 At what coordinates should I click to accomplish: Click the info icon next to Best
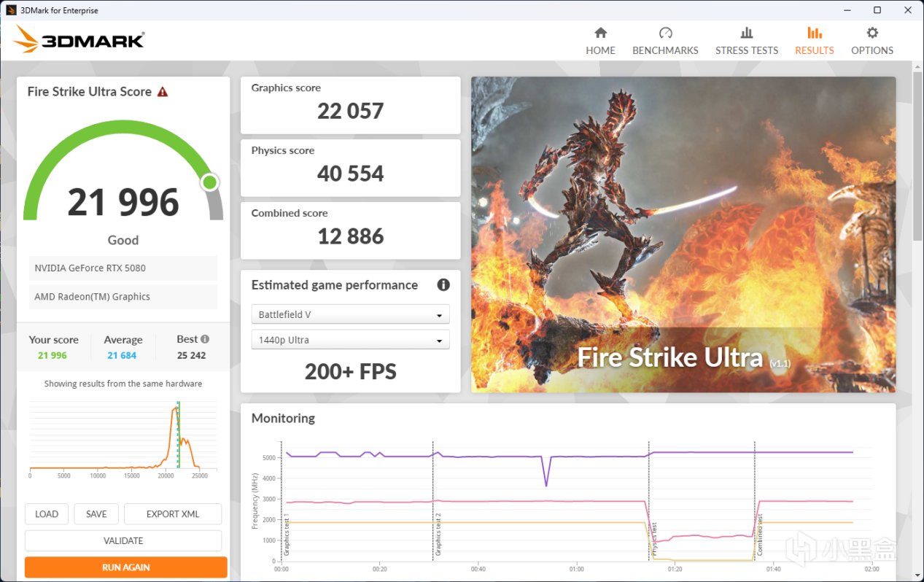tap(205, 339)
